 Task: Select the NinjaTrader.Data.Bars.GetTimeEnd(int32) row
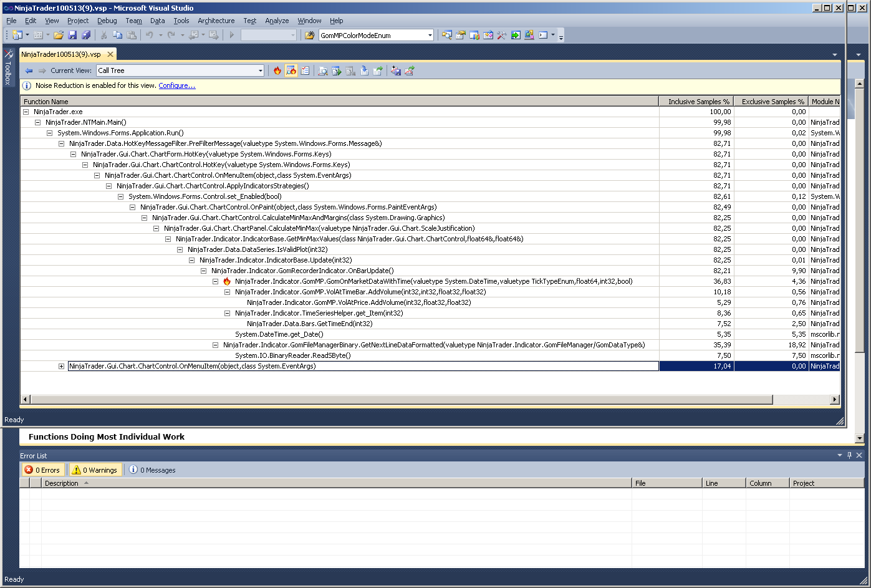(x=430, y=324)
